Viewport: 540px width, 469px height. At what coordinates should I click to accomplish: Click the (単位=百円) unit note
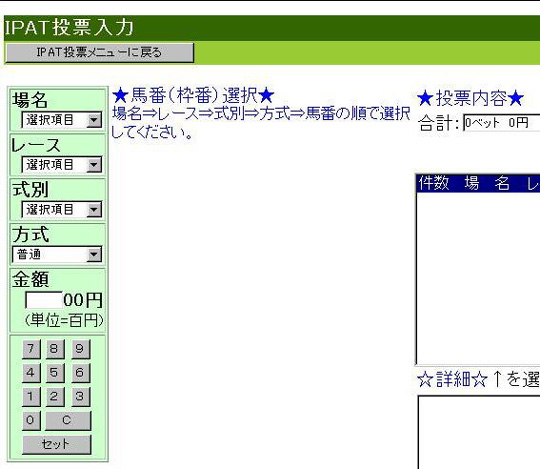[x=64, y=321]
